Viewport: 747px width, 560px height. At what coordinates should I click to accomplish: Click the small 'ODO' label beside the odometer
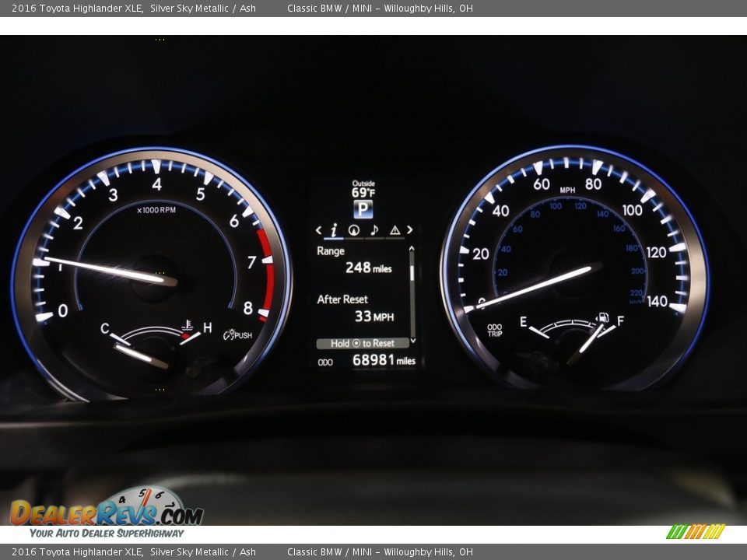325,362
